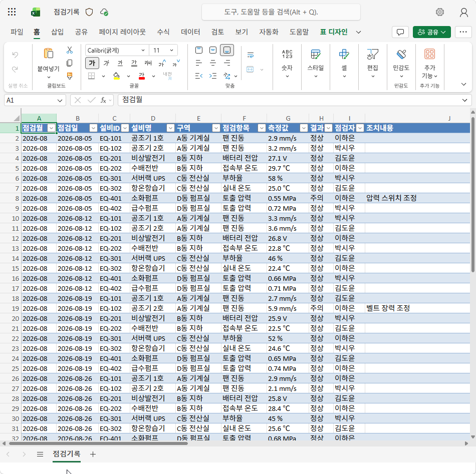
Task: Open the 설비명 filter dropdown
Action: coord(170,128)
